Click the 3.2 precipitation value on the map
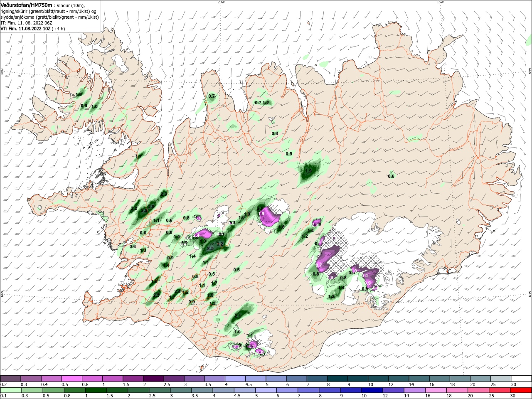The height and width of the screenshot is (399, 532). (220, 244)
